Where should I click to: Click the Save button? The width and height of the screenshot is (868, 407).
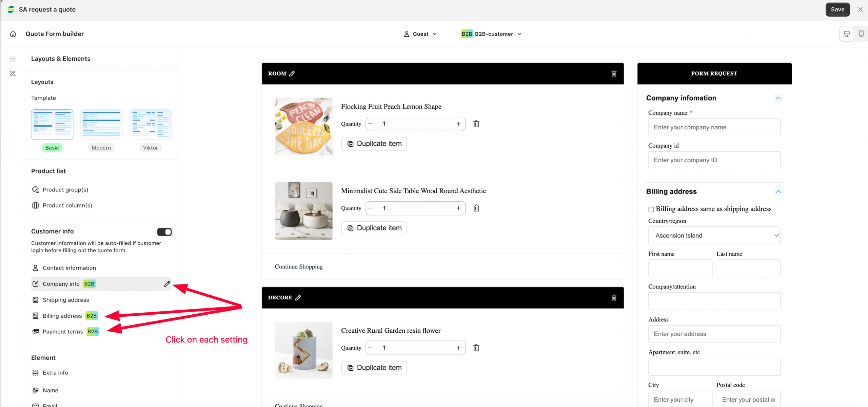(x=837, y=9)
